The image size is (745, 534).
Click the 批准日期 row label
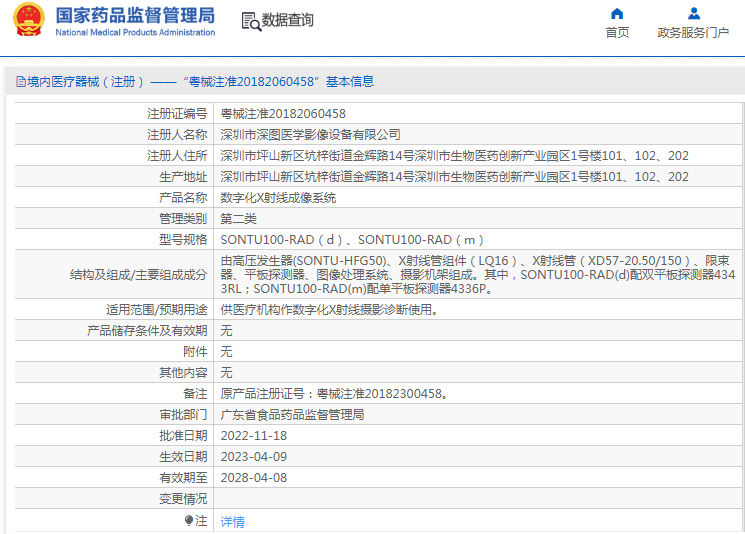point(183,436)
